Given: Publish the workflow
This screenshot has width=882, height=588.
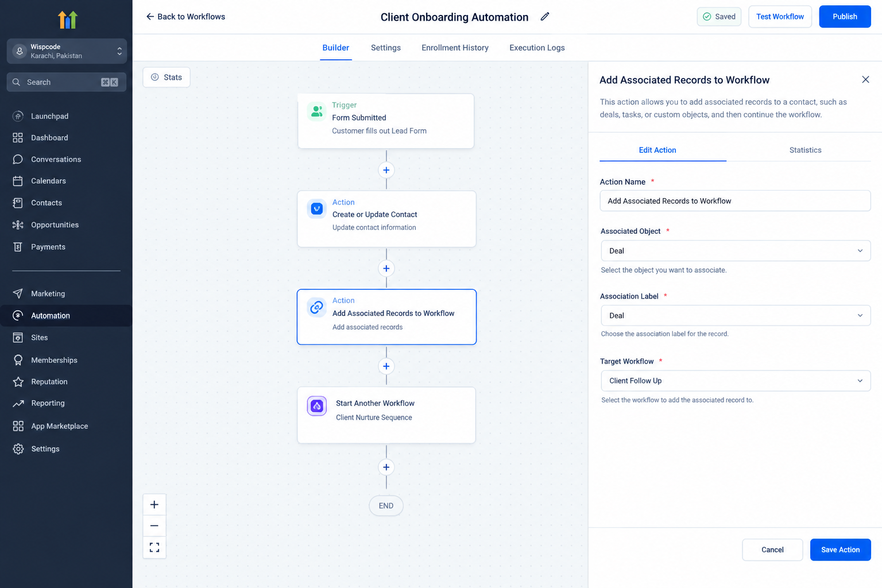Looking at the screenshot, I should click(845, 17).
